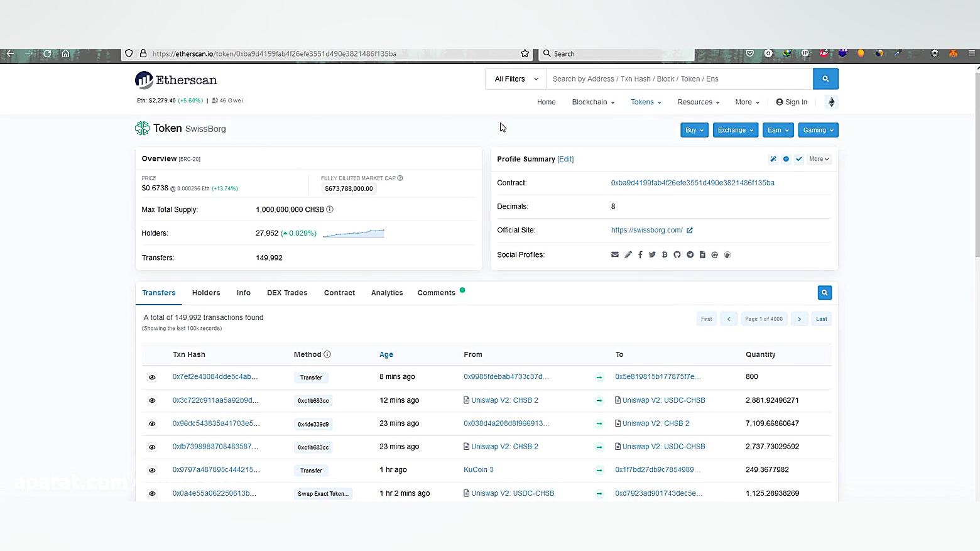Open the GitHub social profile icon
Viewport: 980px width, 551px height.
click(x=677, y=254)
